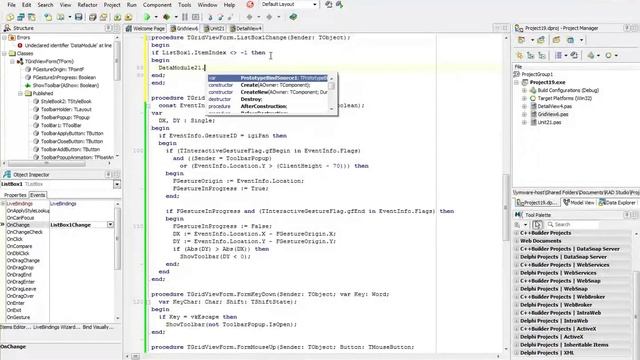Select PrototypeBindSource1 in the code completion list
Image resolution: width=640 pixels, height=360 pixels.
click(x=268, y=78)
